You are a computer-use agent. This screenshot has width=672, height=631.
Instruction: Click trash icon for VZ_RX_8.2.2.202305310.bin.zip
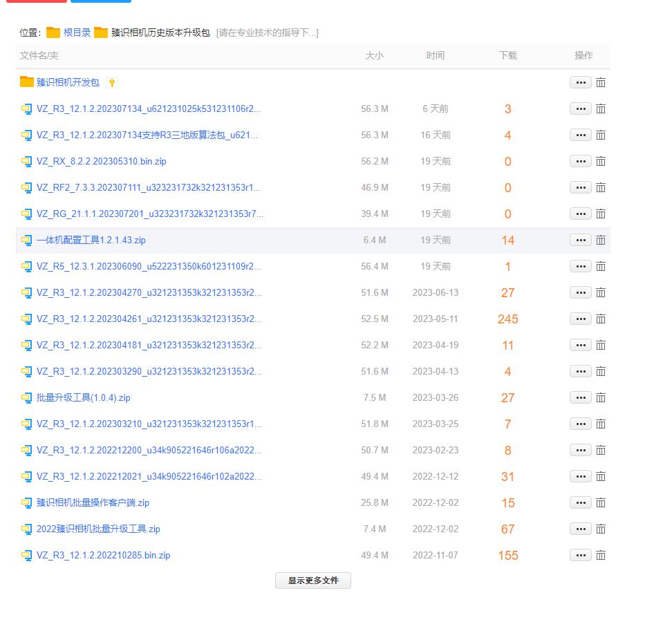[601, 162]
